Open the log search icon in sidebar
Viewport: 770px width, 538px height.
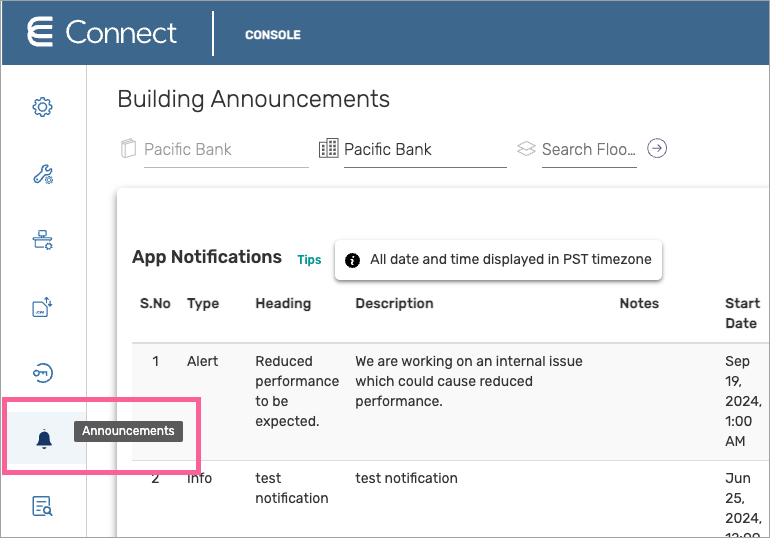point(43,506)
